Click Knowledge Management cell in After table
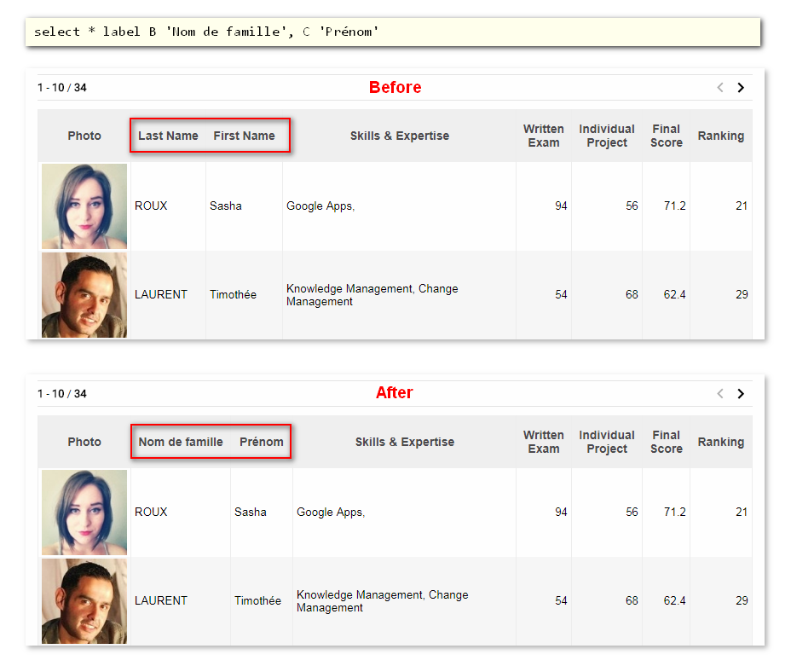This screenshot has width=791, height=672. pos(382,601)
